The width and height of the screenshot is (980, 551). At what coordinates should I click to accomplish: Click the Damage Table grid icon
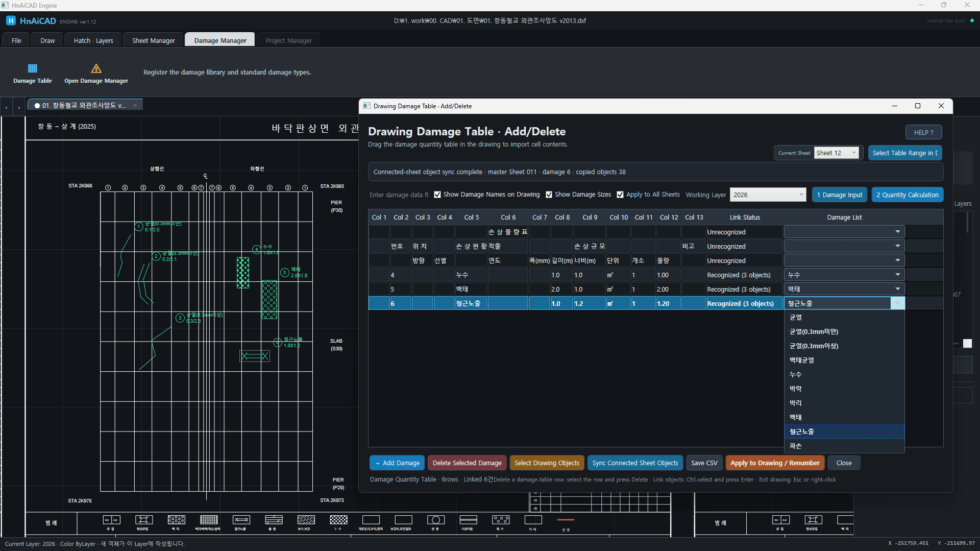(33, 68)
